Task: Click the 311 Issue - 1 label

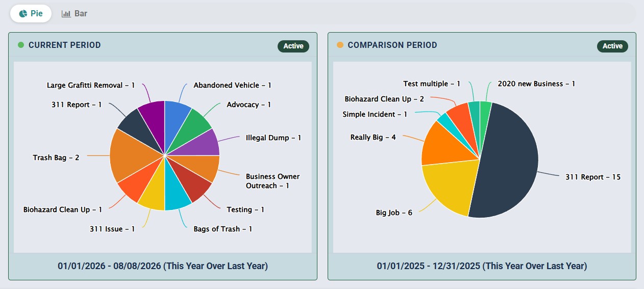Action: click(112, 229)
